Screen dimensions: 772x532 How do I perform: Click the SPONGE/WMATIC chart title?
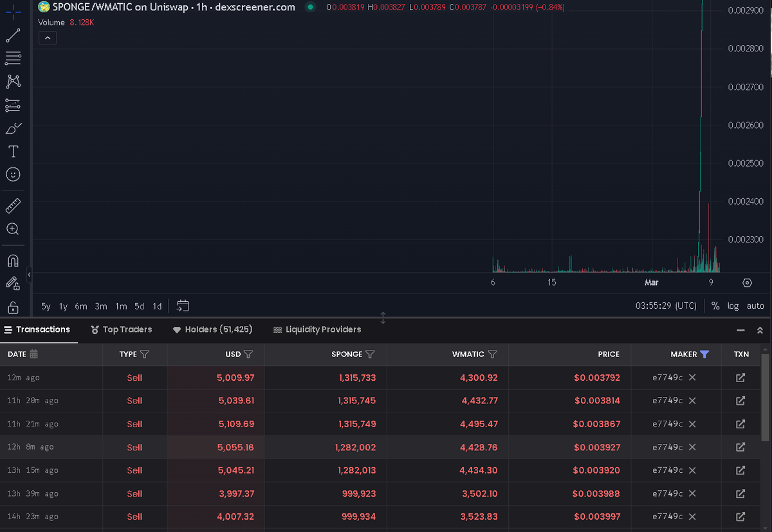[x=174, y=7]
